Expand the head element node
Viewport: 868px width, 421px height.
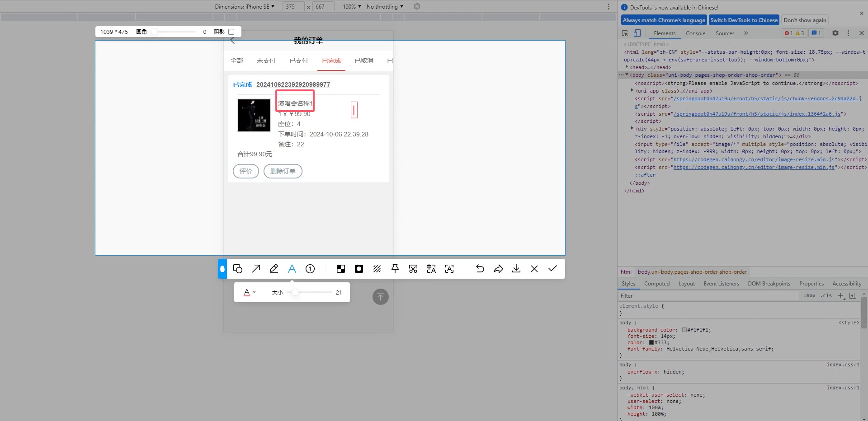627,67
